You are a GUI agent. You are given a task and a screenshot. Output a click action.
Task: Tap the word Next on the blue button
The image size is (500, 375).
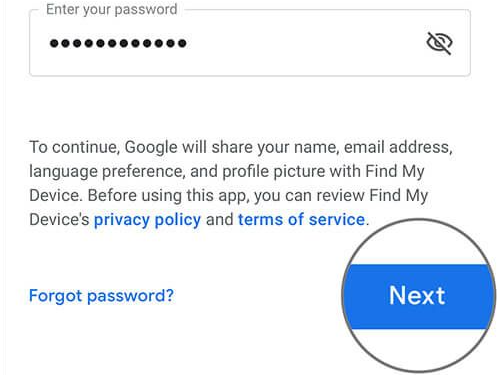417,295
